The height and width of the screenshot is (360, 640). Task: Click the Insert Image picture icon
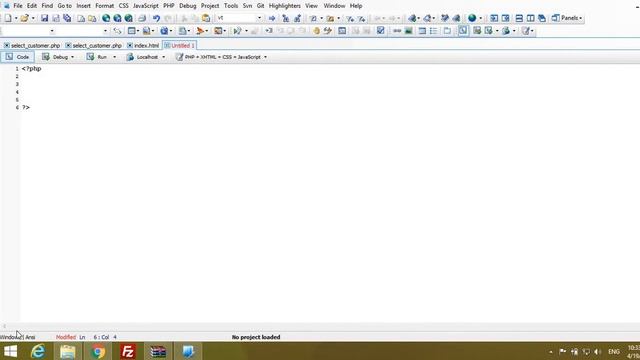tap(408, 31)
